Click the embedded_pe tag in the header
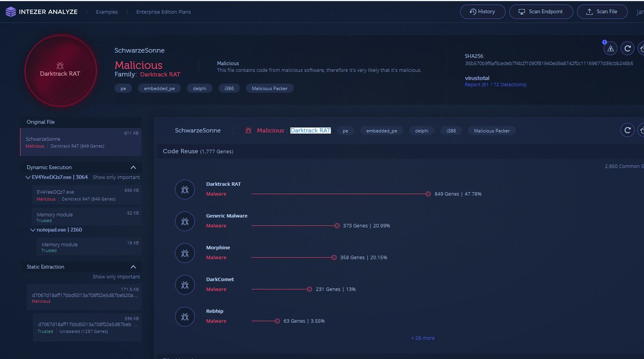 pos(159,89)
